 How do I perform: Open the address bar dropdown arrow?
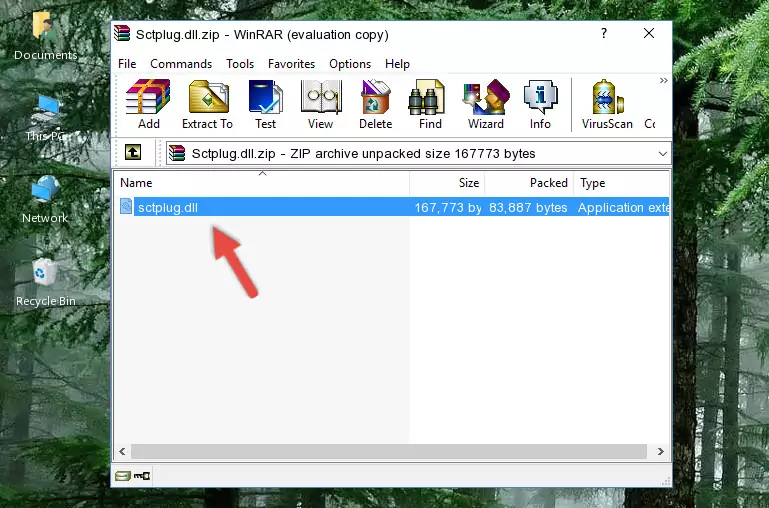click(x=663, y=153)
